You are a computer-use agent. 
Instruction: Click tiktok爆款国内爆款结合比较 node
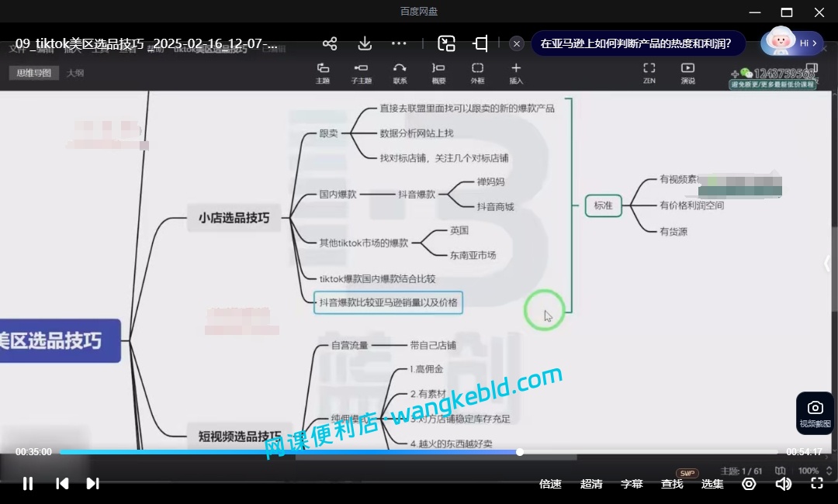[x=377, y=278]
